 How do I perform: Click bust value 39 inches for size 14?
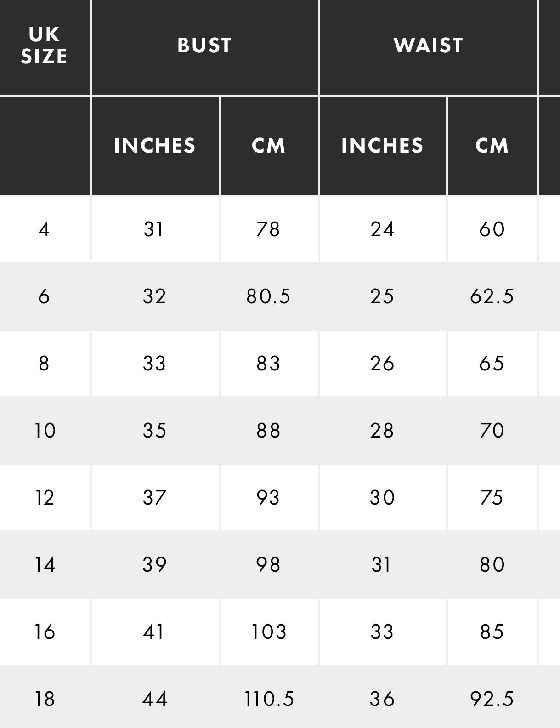tap(154, 565)
